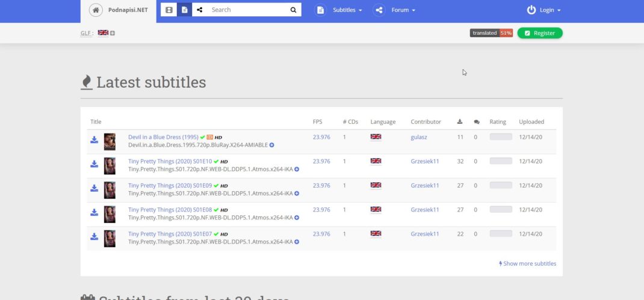This screenshot has width=644, height=300.
Task: Open the home icon in header
Action: click(96, 10)
